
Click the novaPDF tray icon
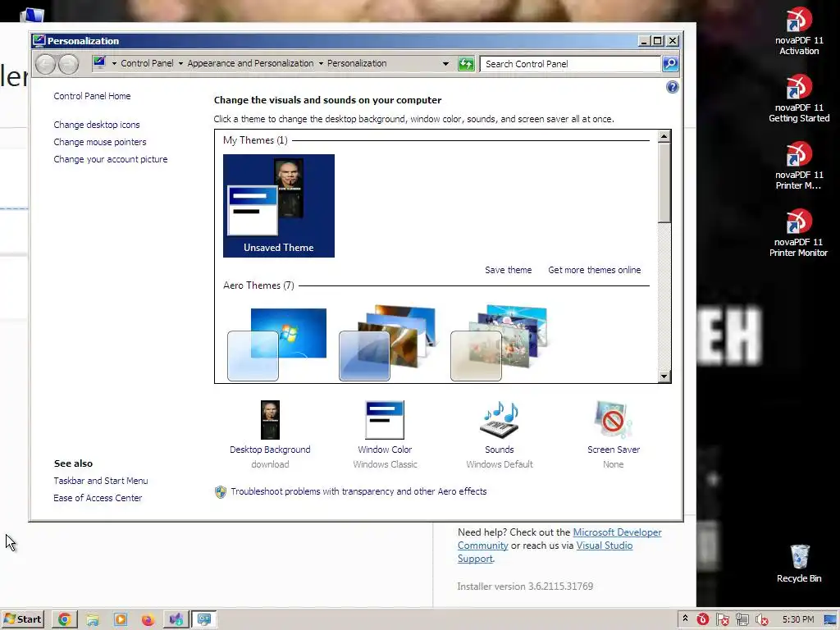[x=703, y=620]
